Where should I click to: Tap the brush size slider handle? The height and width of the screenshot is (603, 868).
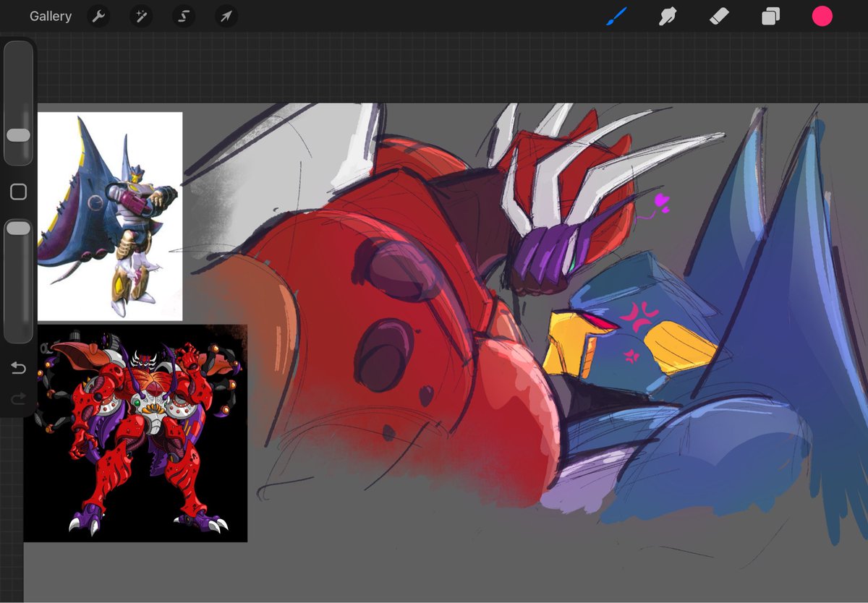pyautogui.click(x=18, y=135)
